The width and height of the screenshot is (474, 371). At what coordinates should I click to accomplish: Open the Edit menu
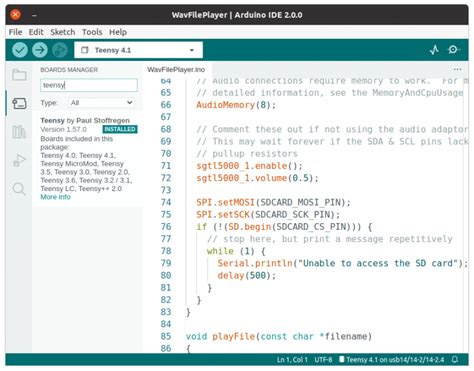point(36,32)
